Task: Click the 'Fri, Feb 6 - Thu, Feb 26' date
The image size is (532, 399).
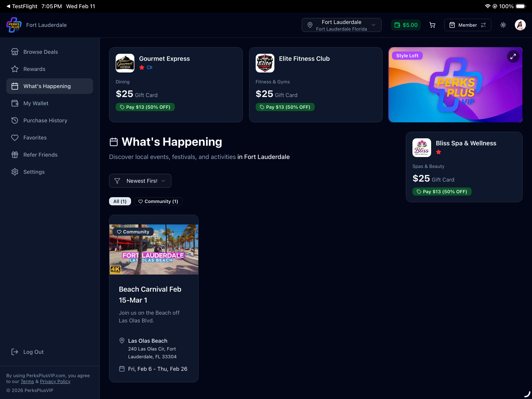Action: 158,369
